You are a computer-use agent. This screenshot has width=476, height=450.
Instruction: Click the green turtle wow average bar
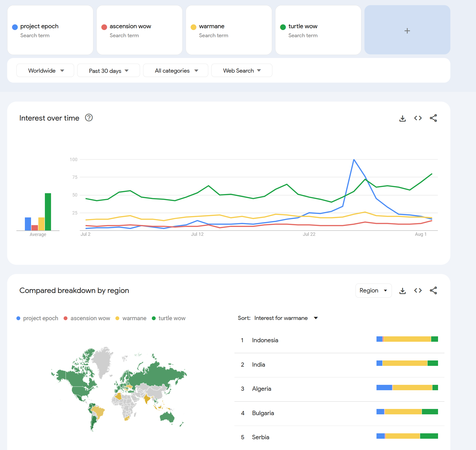click(x=48, y=212)
